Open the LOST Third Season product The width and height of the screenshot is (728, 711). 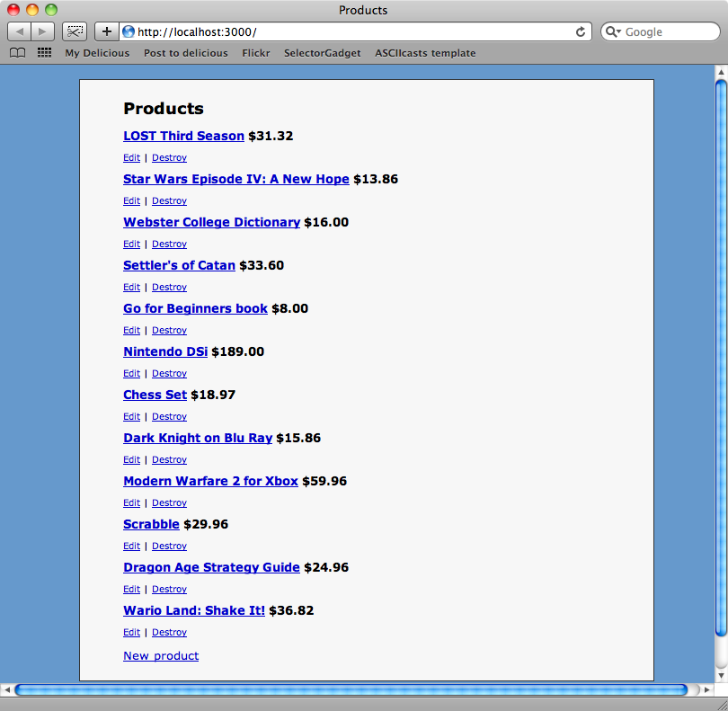point(183,136)
